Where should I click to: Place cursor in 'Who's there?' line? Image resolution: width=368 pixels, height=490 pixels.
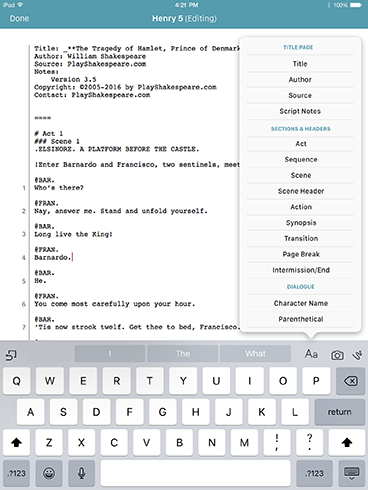tap(59, 188)
